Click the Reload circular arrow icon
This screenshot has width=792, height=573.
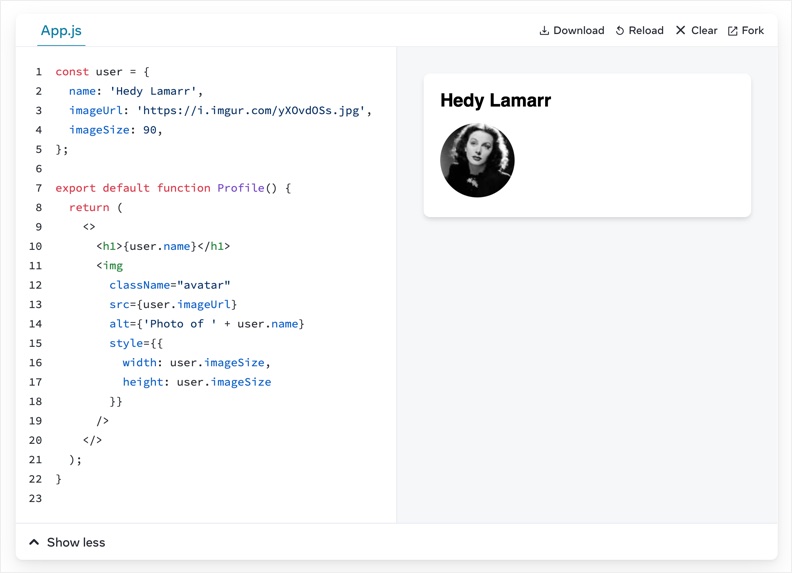click(x=620, y=31)
